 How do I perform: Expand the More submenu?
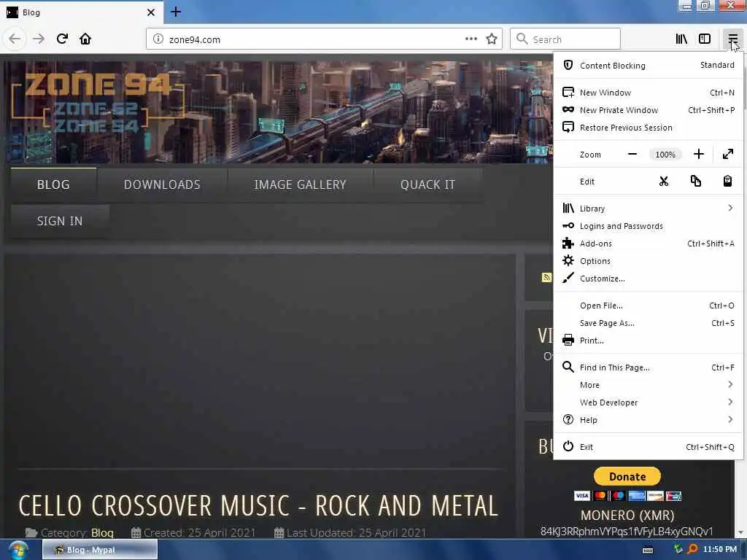649,385
